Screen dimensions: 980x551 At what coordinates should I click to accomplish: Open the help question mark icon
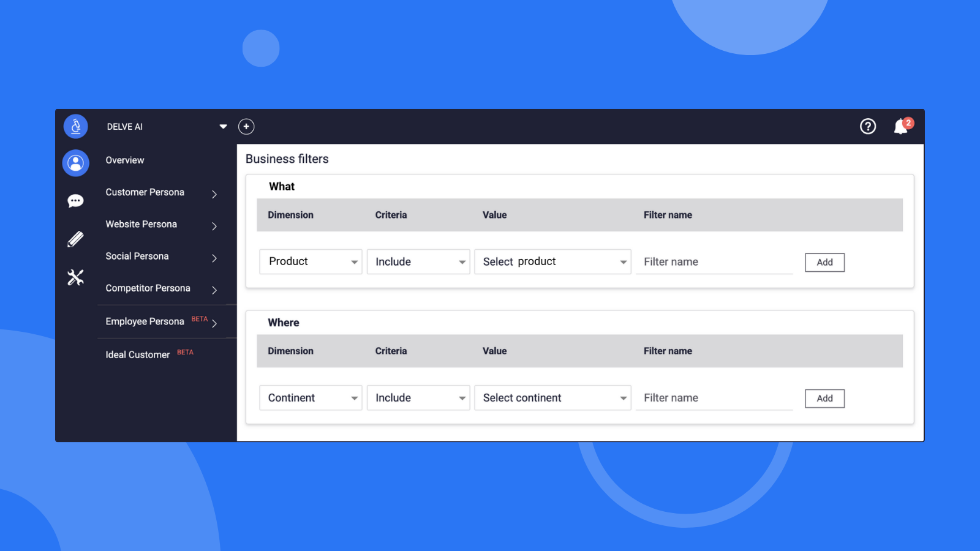(x=867, y=127)
